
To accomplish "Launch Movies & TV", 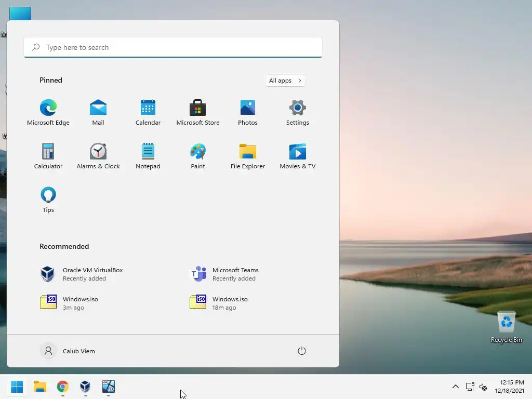I will coord(298,156).
